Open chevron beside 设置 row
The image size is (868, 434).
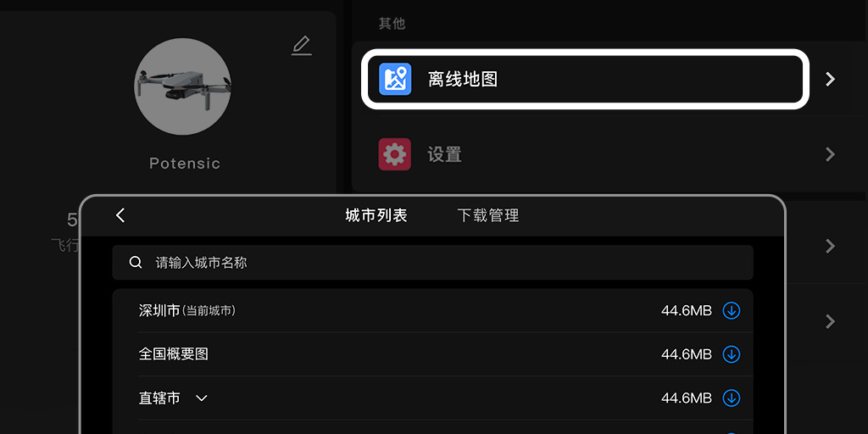point(830,154)
